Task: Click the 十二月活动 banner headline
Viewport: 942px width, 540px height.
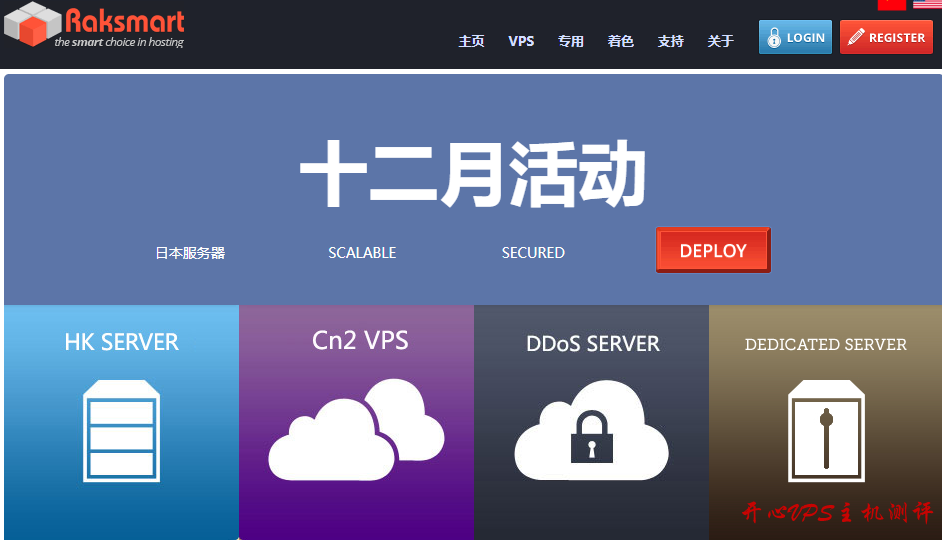Action: click(x=472, y=174)
